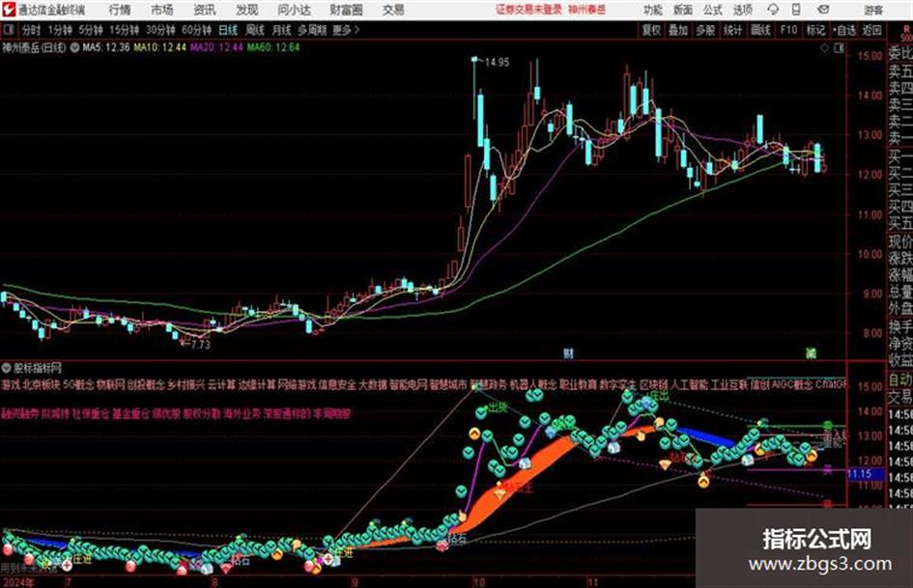Open the 交易 menu
Screen dimensions: 913x588
pos(393,10)
